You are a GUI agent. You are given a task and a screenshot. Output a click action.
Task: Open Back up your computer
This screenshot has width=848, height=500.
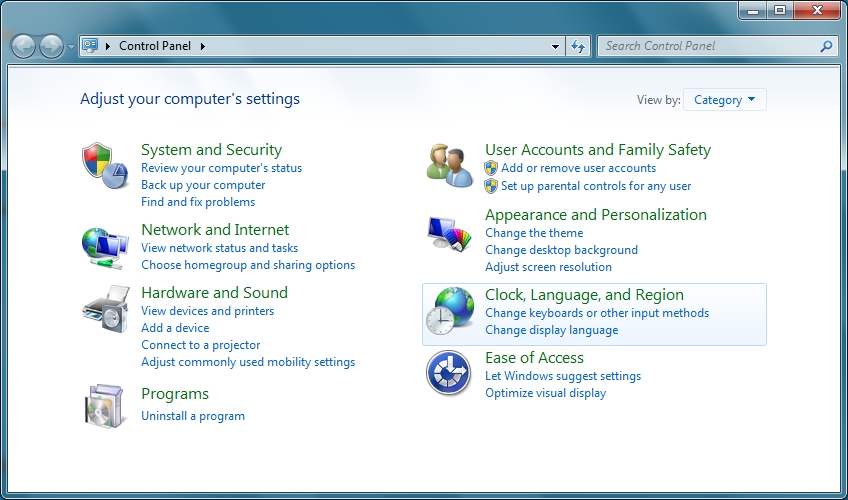[203, 185]
